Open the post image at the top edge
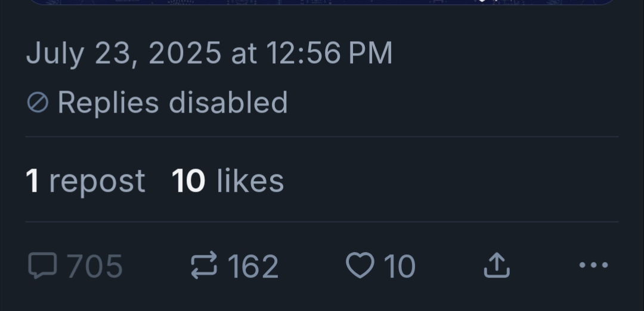This screenshot has width=644, height=311. point(322,2)
